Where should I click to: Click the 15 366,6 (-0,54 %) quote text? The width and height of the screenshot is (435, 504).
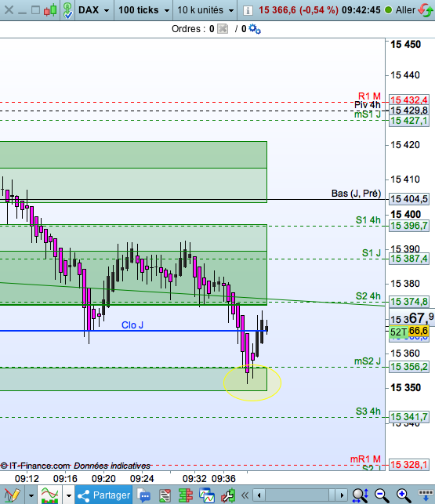(299, 10)
